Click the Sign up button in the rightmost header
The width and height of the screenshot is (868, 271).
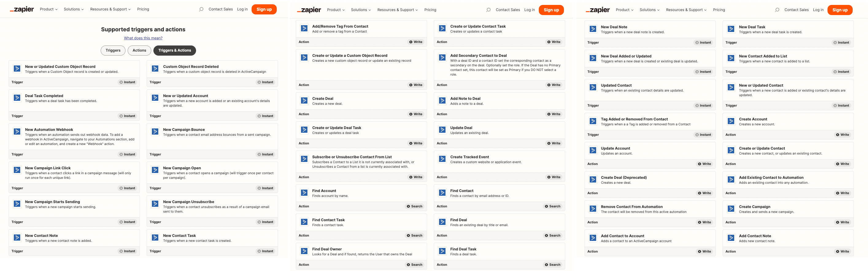(x=840, y=10)
